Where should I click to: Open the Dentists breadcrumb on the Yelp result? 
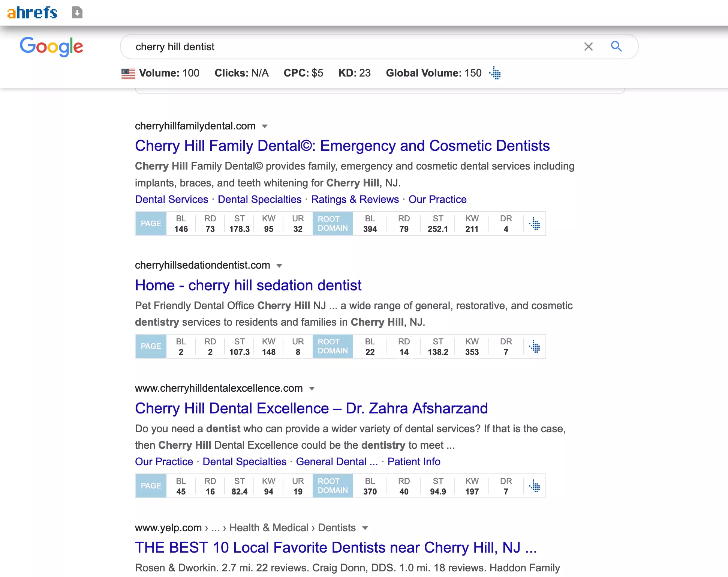click(336, 528)
